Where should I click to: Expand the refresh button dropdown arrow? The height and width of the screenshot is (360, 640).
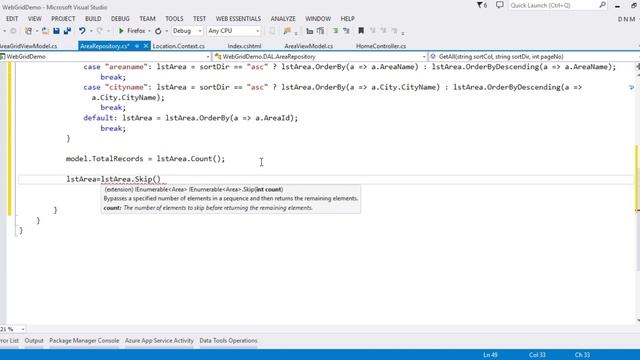click(x=167, y=31)
